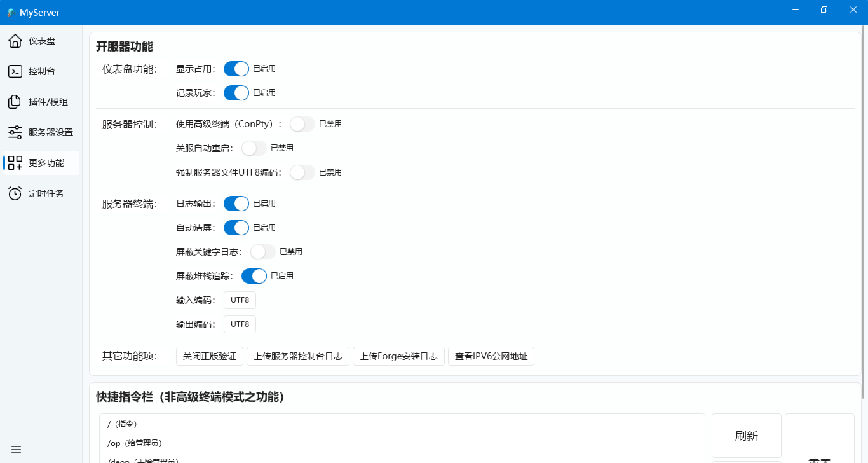The width and height of the screenshot is (868, 463).
Task: Open the Scheduled Tasks clock icon
Action: click(15, 193)
